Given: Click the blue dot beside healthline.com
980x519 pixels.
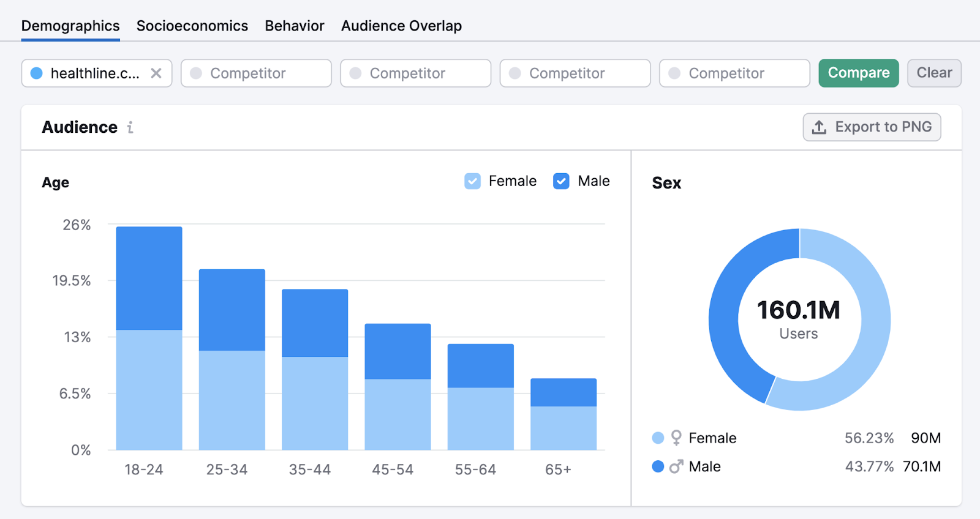Looking at the screenshot, I should click(37, 73).
